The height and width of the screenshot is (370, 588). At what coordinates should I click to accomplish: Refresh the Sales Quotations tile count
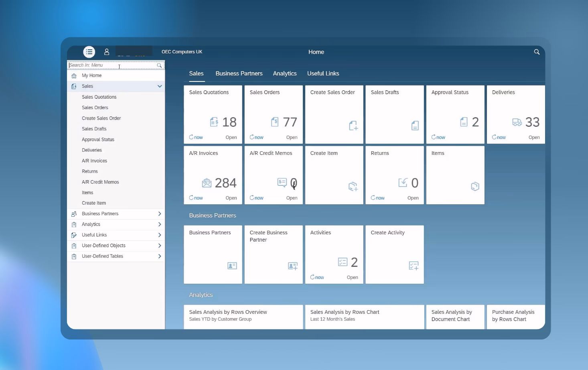(196, 137)
